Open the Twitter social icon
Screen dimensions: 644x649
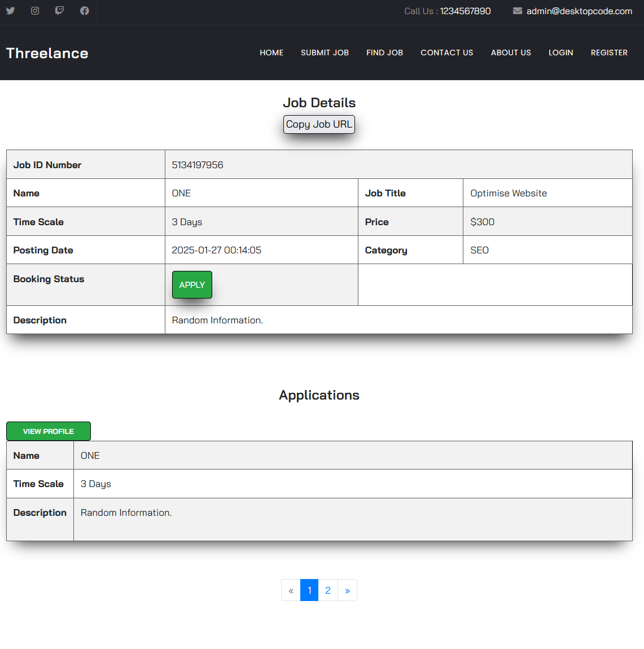click(10, 11)
